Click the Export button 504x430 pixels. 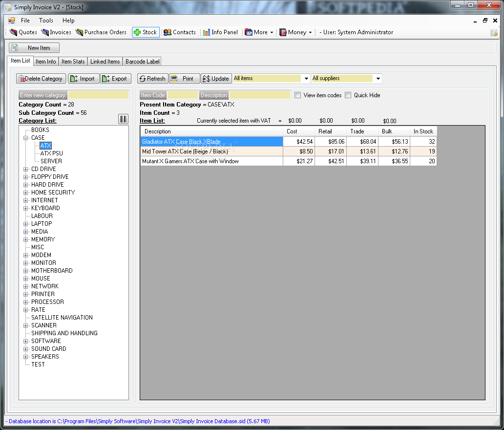click(x=116, y=79)
